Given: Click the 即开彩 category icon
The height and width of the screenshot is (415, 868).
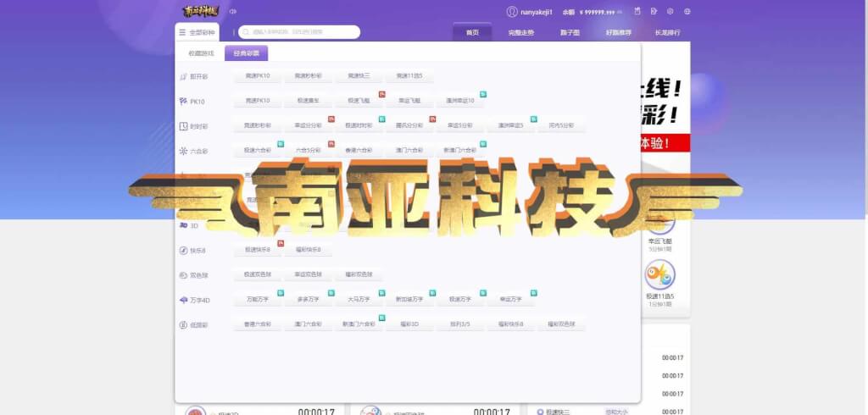Looking at the screenshot, I should (183, 77).
